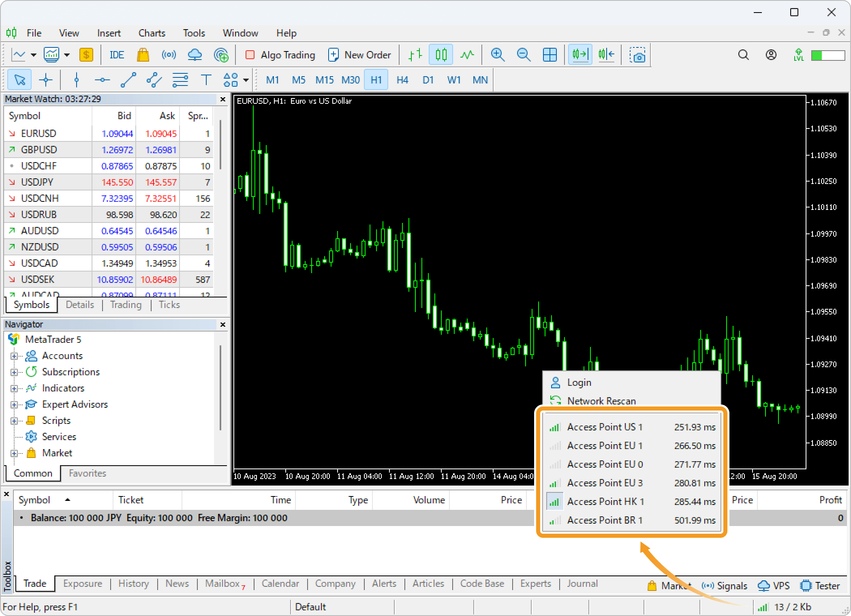Select Network Rescan in popup menu
Viewport: 851px width, 616px height.
[601, 401]
